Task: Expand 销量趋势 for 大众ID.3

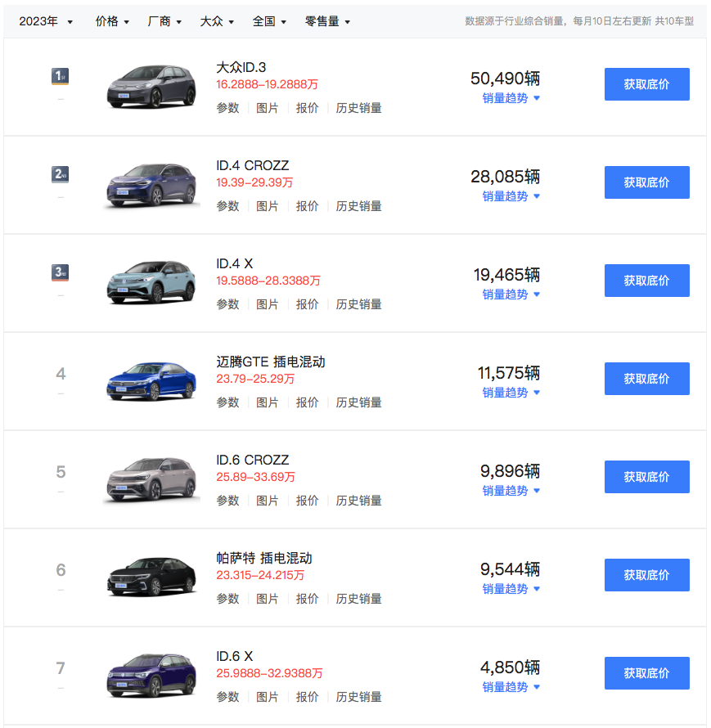Action: [511, 98]
